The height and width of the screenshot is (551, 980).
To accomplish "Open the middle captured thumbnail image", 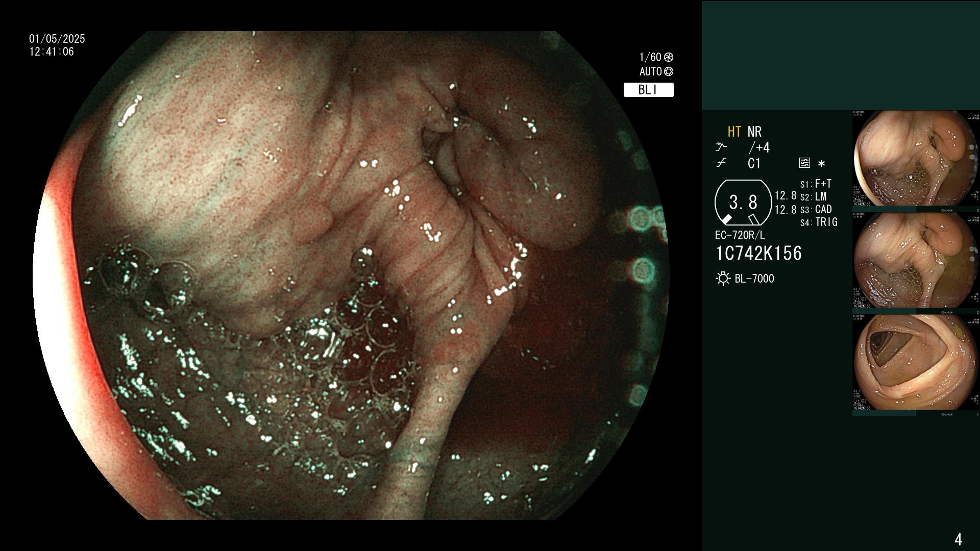I will pos(916,261).
